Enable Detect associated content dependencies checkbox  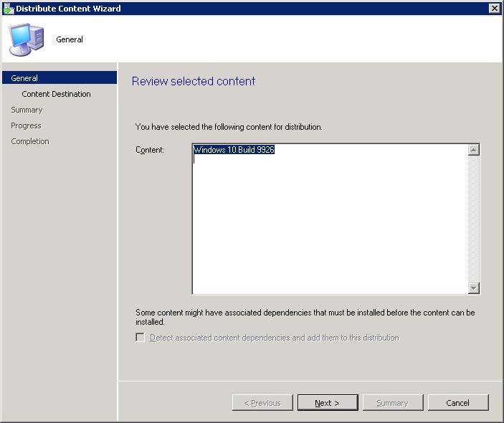pos(141,338)
